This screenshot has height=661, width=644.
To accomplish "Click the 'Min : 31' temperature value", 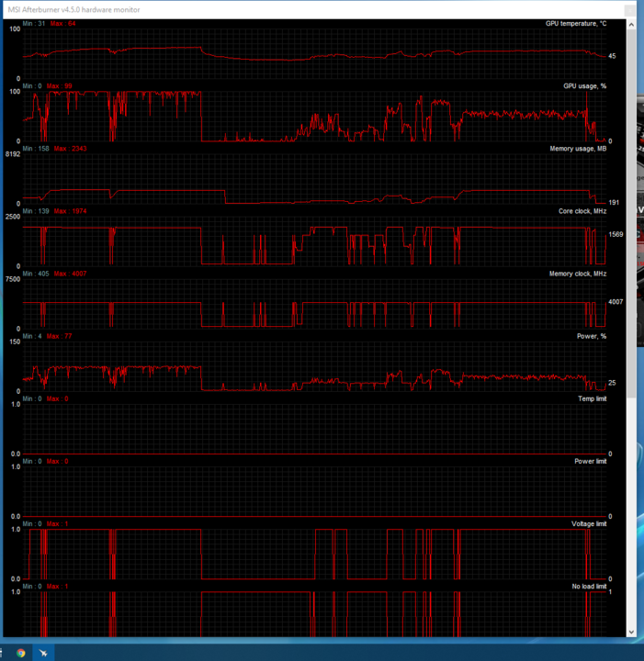I will tap(34, 24).
